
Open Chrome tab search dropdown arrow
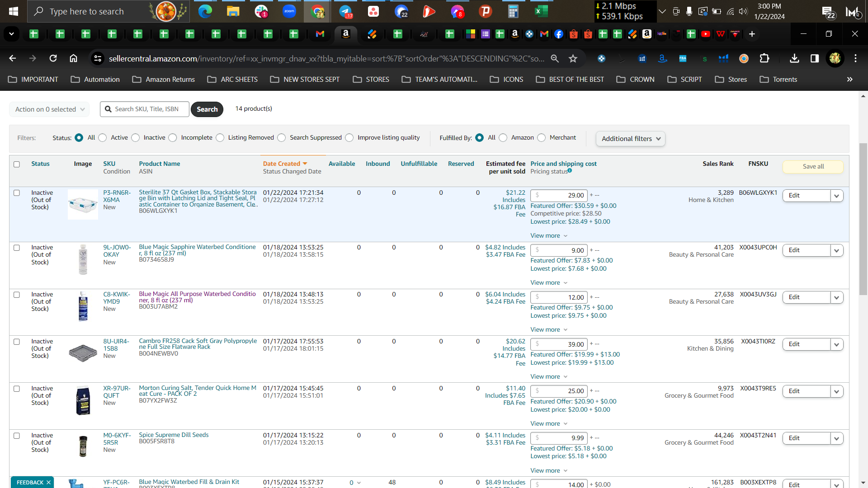coord(12,34)
